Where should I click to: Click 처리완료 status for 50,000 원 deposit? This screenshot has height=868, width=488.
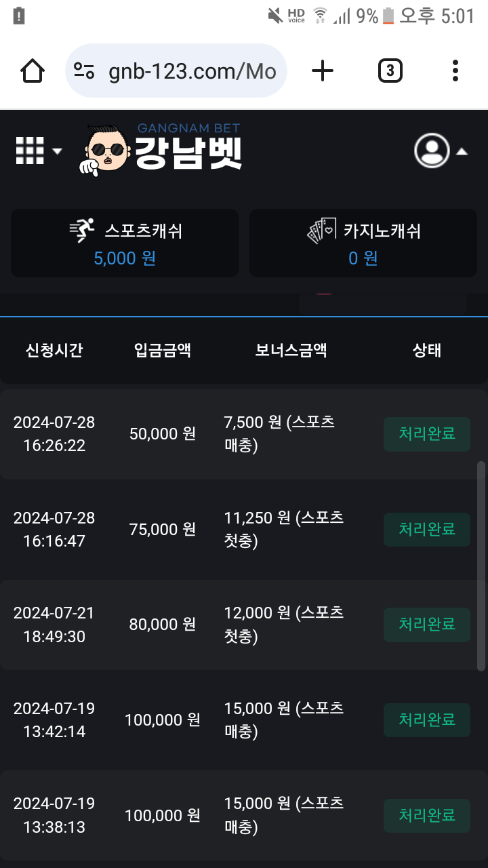427,434
